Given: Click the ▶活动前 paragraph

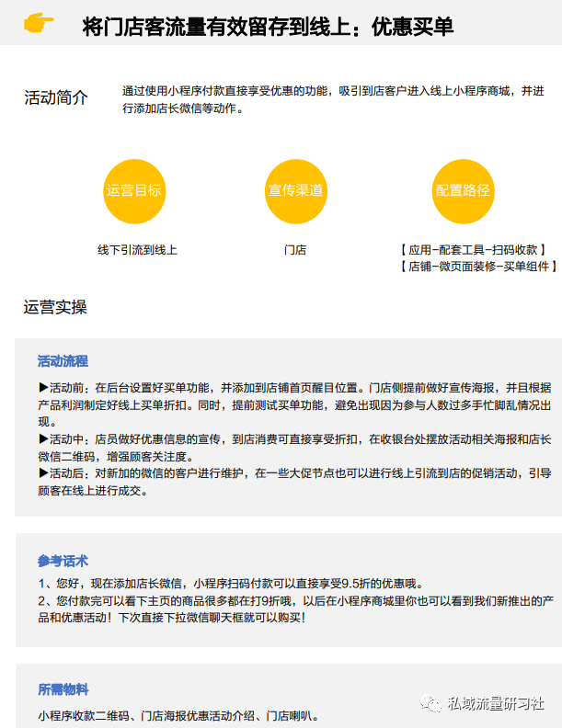Looking at the screenshot, I should (294, 404).
